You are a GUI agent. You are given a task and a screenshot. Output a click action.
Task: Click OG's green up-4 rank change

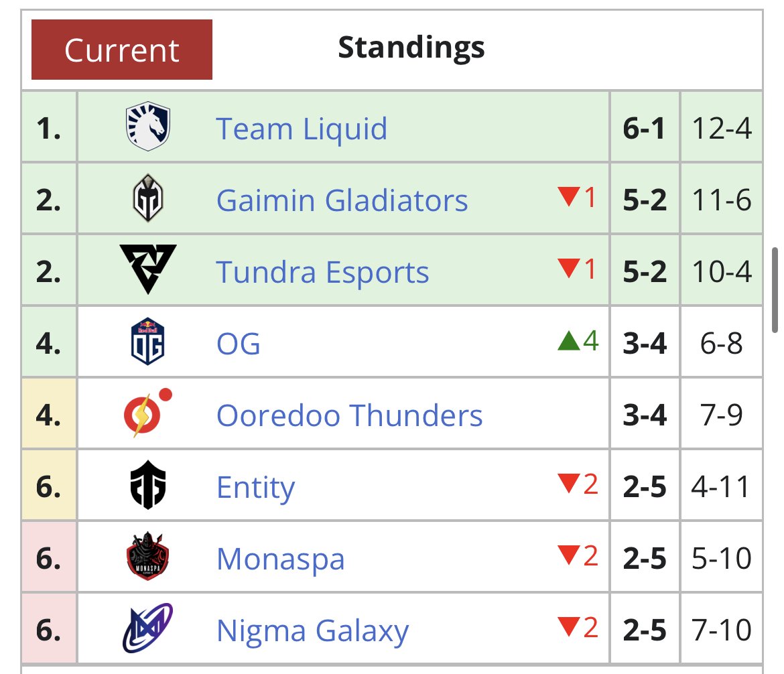pos(578,341)
